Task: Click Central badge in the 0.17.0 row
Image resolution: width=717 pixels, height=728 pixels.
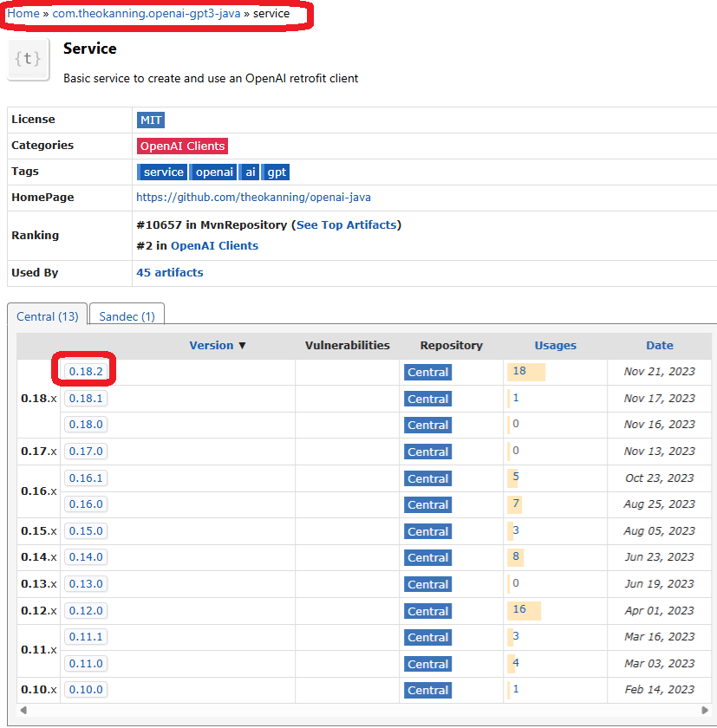Action: point(427,452)
